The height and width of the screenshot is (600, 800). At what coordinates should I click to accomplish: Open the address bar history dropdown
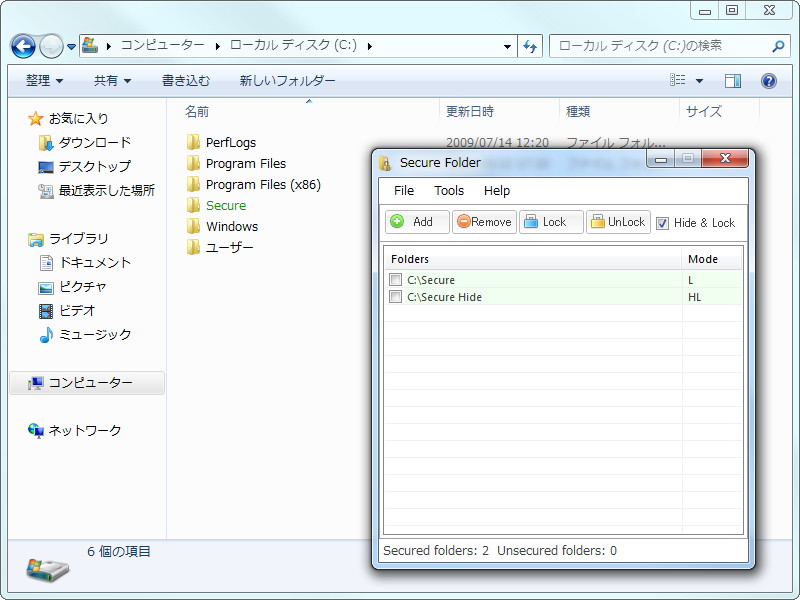point(507,46)
